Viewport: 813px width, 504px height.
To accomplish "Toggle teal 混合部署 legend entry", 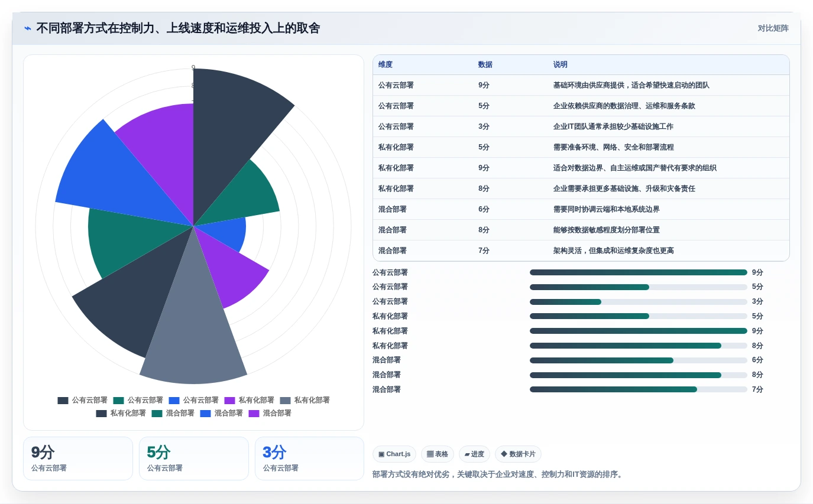I will click(173, 414).
